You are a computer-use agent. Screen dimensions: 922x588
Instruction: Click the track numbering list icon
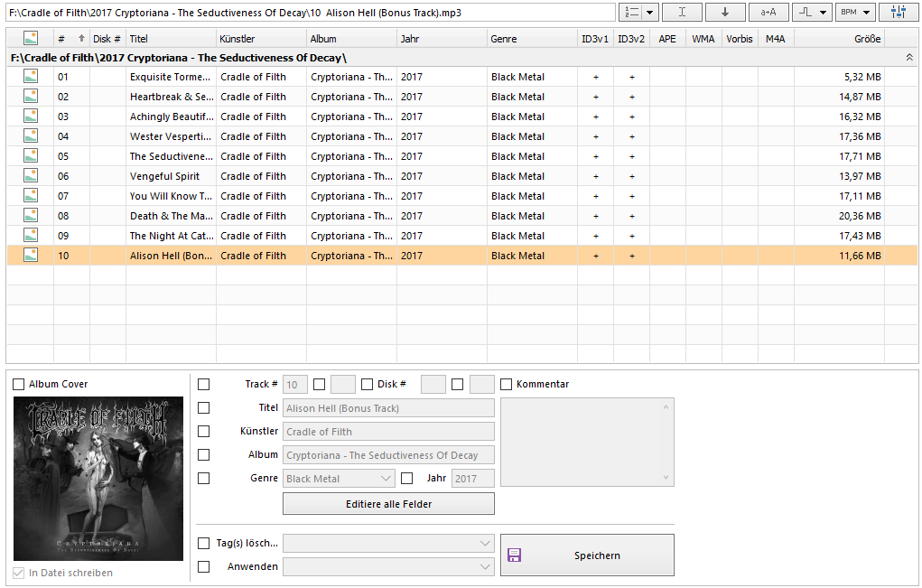point(632,12)
